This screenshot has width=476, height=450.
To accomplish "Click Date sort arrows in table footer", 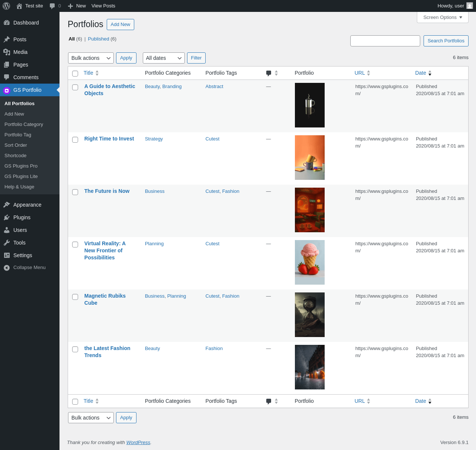I will [x=430, y=401].
